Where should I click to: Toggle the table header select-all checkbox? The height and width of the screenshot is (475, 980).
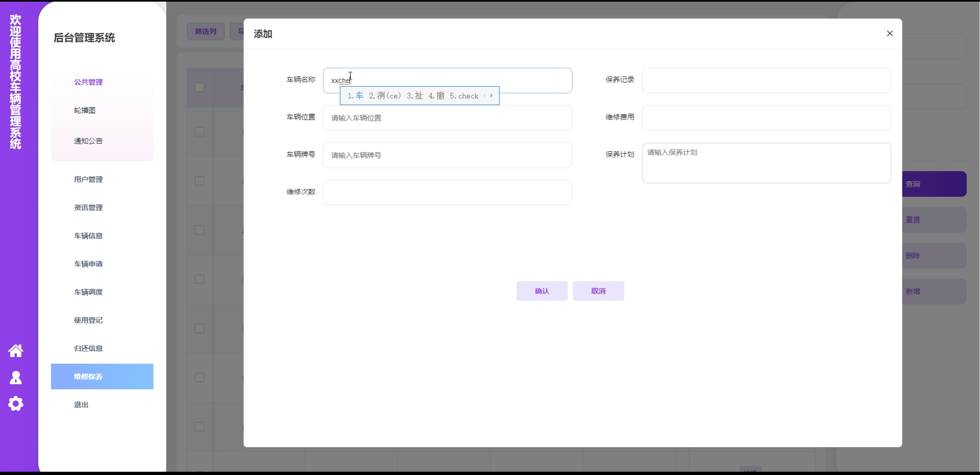(x=199, y=87)
